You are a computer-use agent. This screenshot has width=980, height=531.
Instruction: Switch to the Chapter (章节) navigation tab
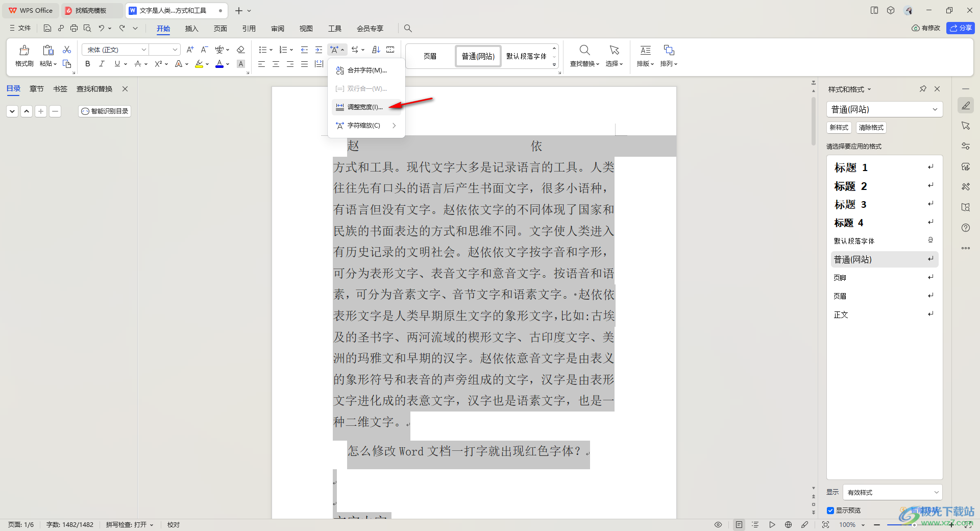pos(37,89)
